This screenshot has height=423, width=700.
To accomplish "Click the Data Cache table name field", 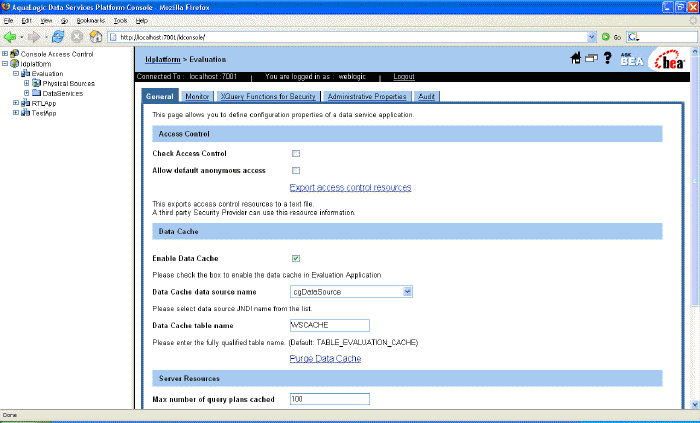I will [329, 325].
